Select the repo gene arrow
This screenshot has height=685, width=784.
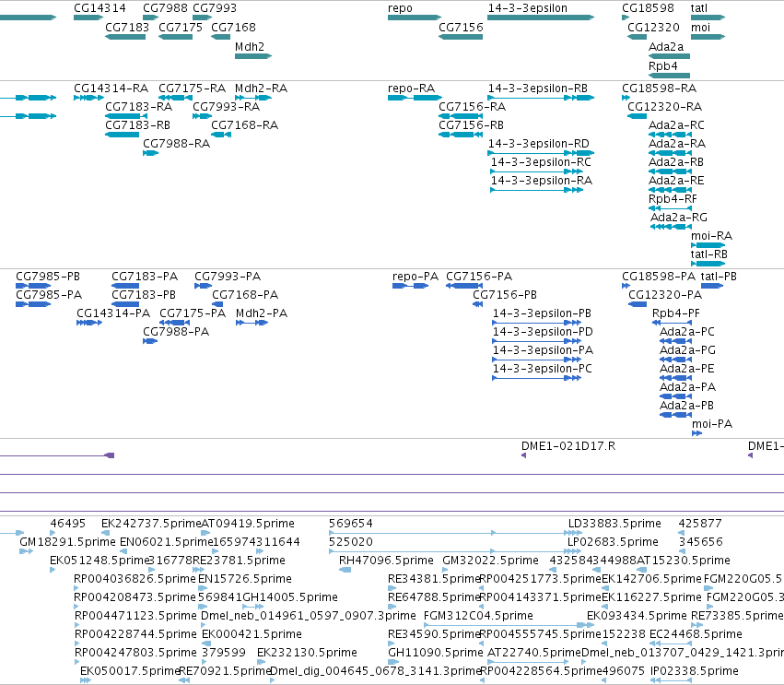(415, 18)
